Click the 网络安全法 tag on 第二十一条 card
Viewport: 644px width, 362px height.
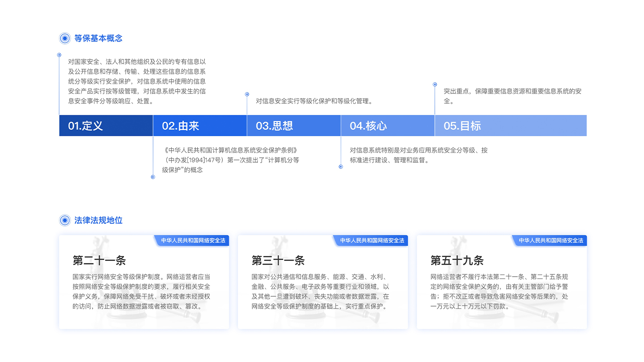pos(193,240)
